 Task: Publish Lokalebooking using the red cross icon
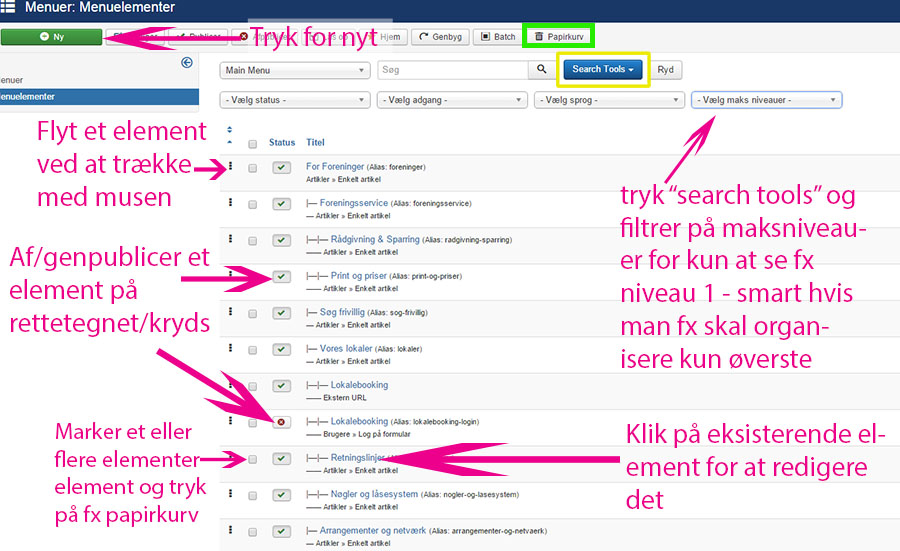(281, 422)
